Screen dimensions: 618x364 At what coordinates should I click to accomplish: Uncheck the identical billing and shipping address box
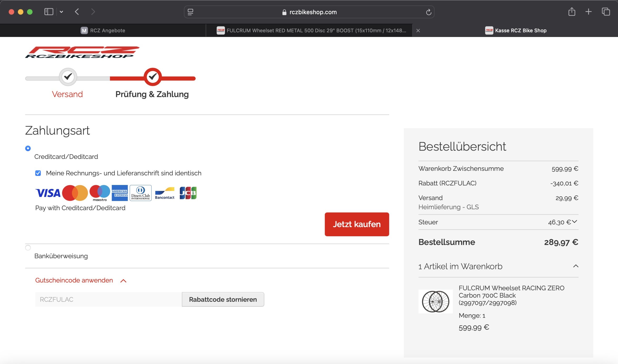point(38,173)
